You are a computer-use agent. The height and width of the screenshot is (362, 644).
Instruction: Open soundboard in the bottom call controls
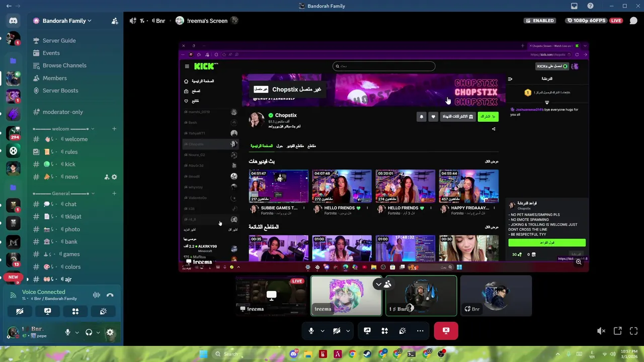(403, 331)
